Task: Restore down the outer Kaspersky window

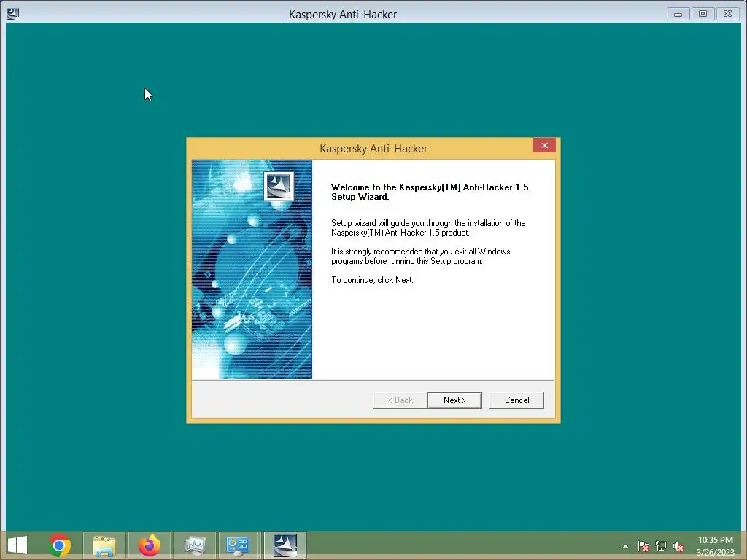Action: pyautogui.click(x=703, y=14)
